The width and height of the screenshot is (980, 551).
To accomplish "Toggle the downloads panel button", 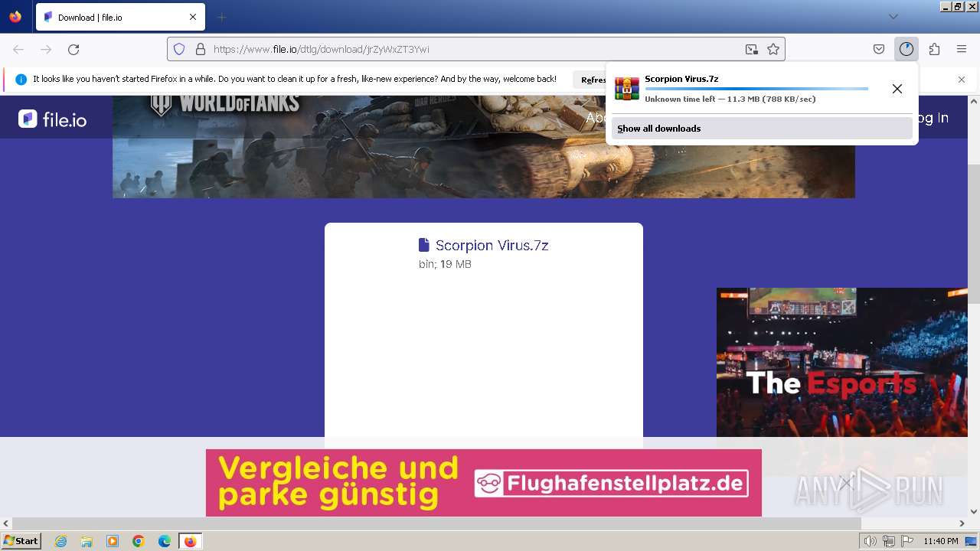I will (x=906, y=49).
